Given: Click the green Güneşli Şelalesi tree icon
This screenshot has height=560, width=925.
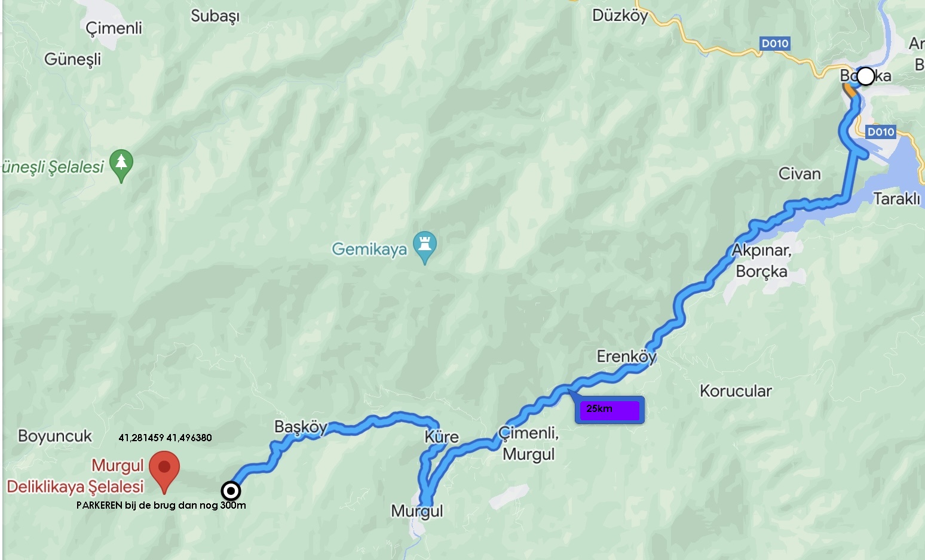Looking at the screenshot, I should 121,165.
